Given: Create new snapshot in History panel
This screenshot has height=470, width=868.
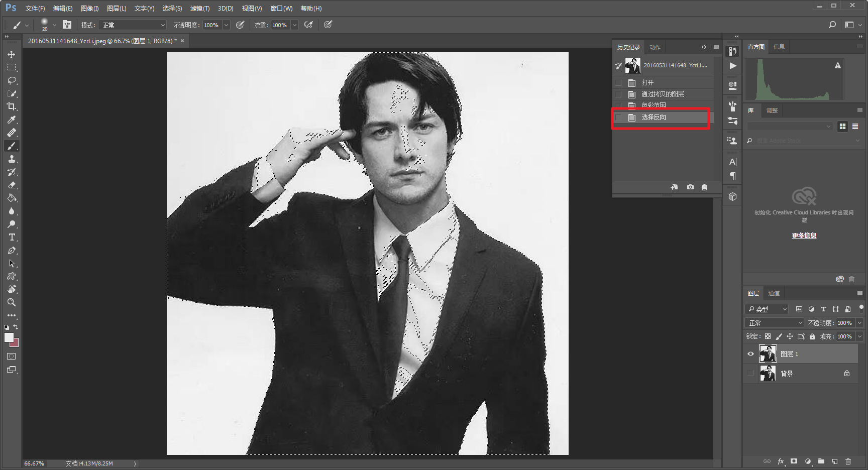Looking at the screenshot, I should pyautogui.click(x=690, y=187).
